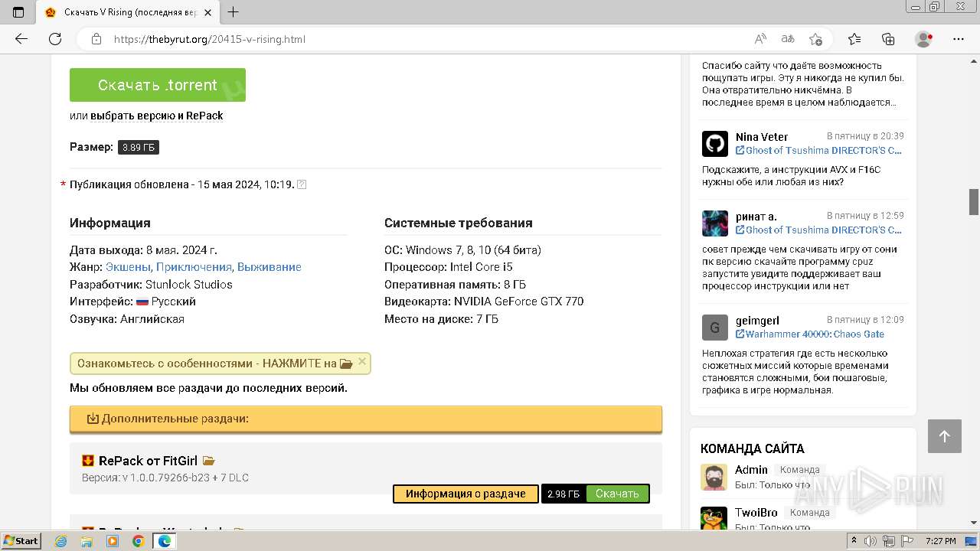Click the page vertical scrollbar thumb
Image resolution: width=980 pixels, height=551 pixels.
(x=974, y=201)
